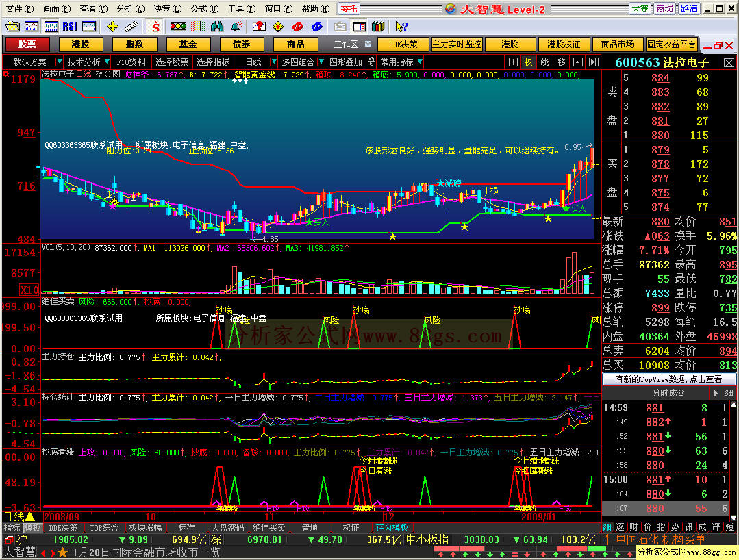This screenshot has width=739, height=560.
Task: Expand the 分时成交 right arrow
Action: [716, 393]
